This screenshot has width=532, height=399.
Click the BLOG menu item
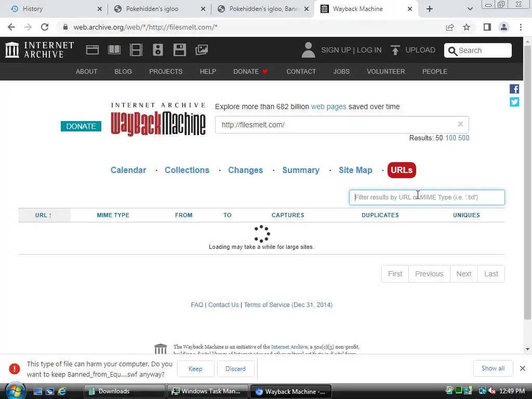point(123,72)
